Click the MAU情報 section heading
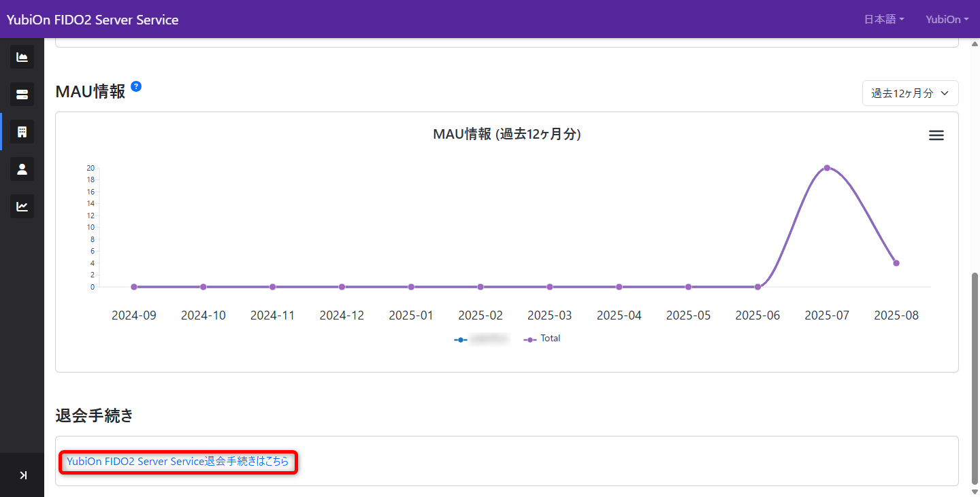980x497 pixels. (x=91, y=92)
